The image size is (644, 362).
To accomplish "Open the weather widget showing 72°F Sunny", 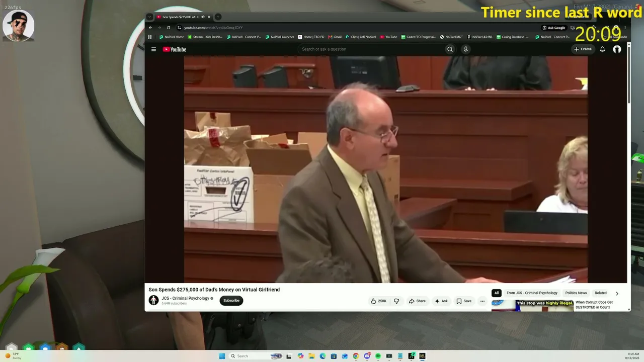I will tap(13, 356).
